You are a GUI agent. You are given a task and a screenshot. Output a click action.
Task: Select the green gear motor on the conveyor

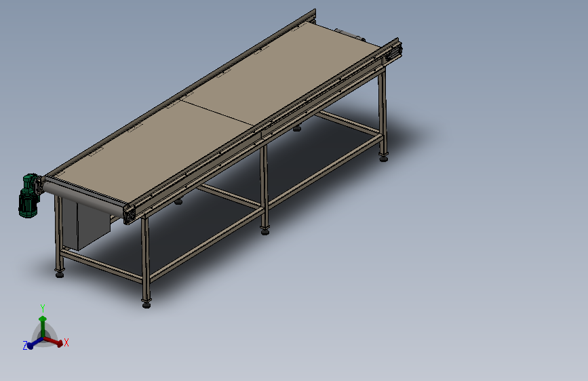tap(29, 195)
